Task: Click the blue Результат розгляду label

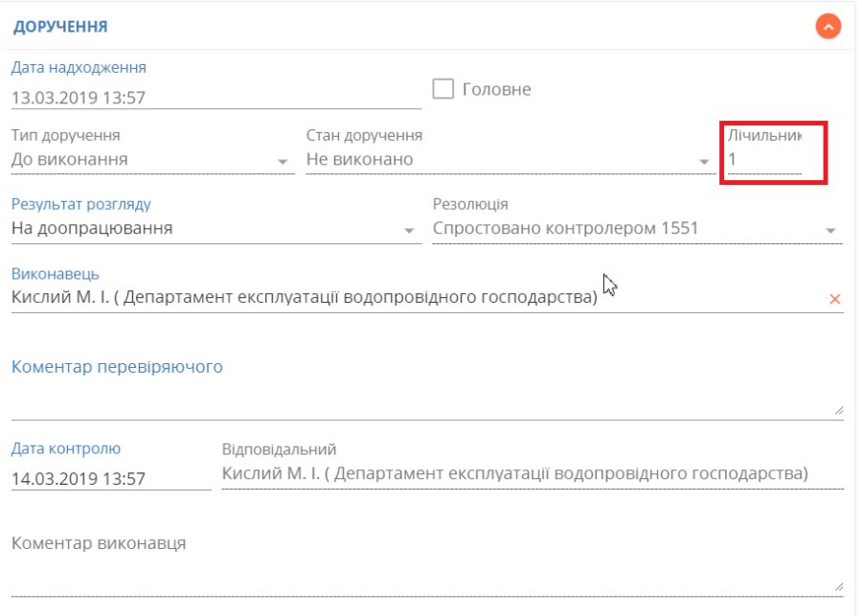Action: click(x=81, y=204)
